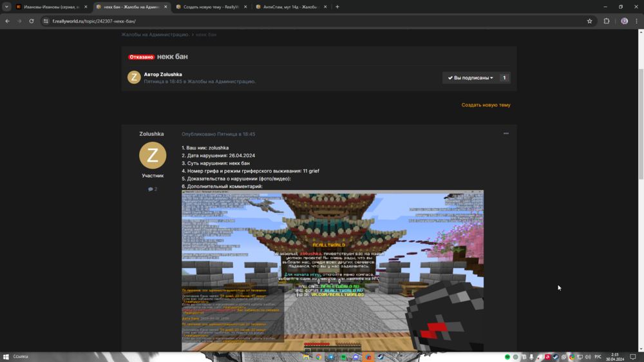Open the Windows Start menu
The image size is (644, 362).
6,357
